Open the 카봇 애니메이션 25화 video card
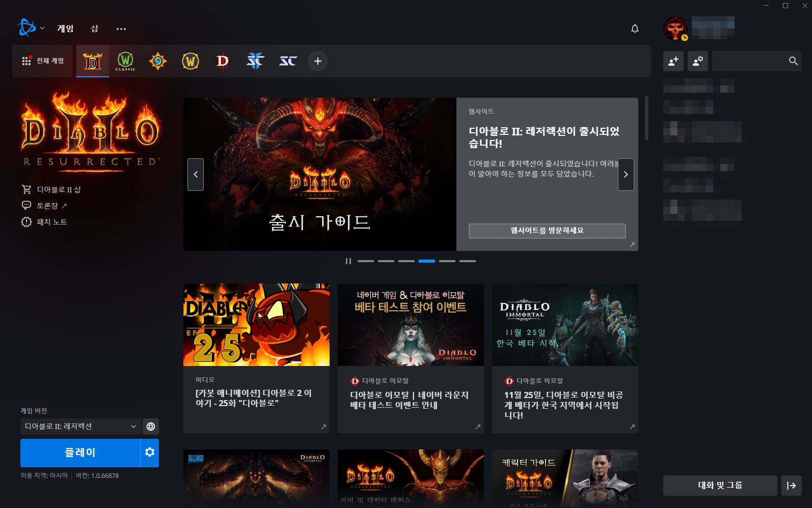The width and height of the screenshot is (812, 508). coord(256,358)
